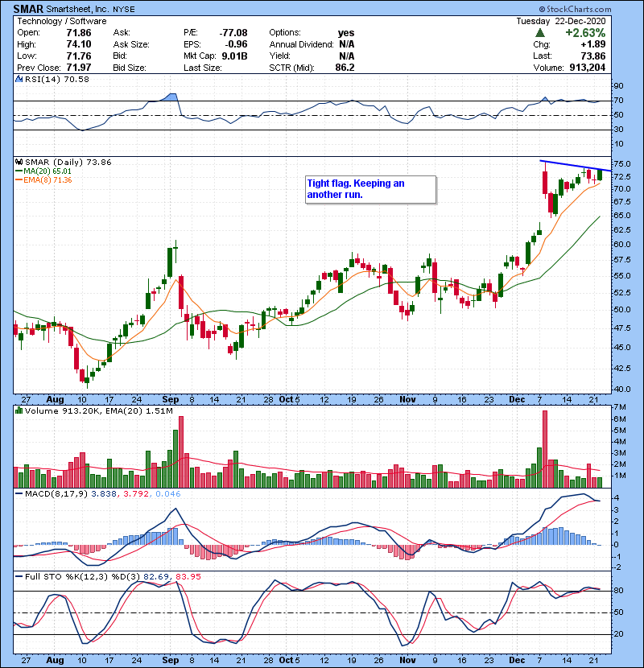Select the MA(20) 65.01 legend entry
This screenshot has width=644, height=668.
[x=43, y=171]
